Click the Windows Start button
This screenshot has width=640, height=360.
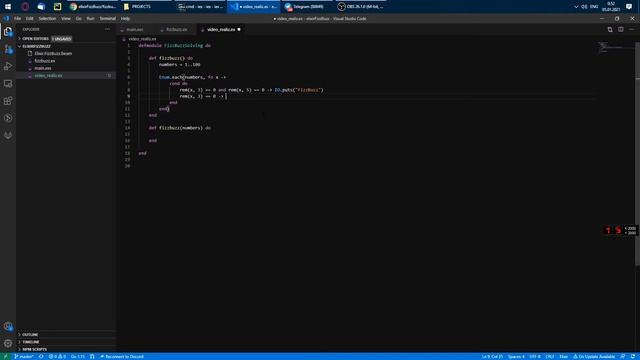coord(8,7)
